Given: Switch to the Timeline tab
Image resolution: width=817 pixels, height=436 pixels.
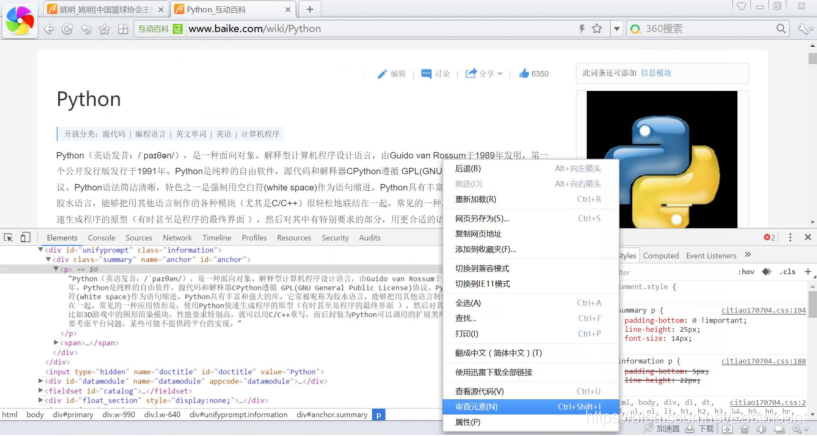Looking at the screenshot, I should [217, 238].
